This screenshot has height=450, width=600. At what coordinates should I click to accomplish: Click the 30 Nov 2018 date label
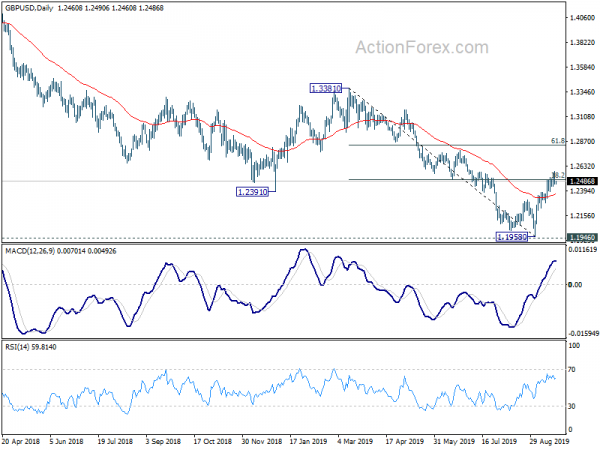pos(262,442)
